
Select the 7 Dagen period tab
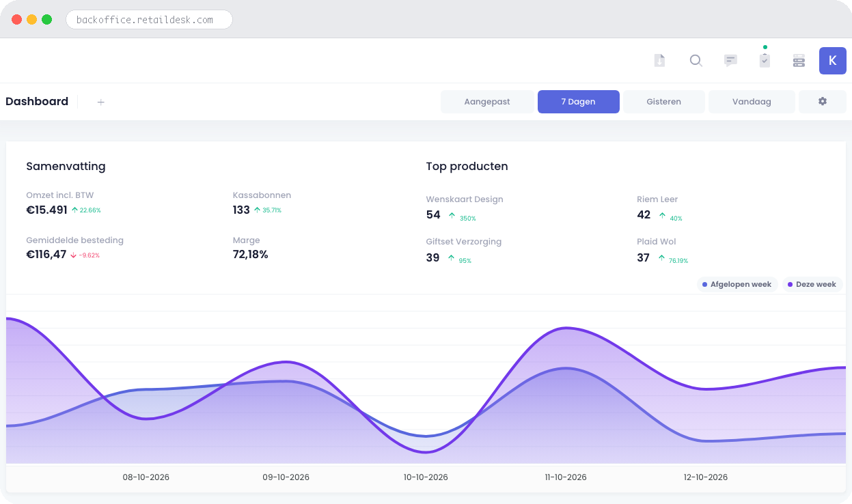pos(578,102)
